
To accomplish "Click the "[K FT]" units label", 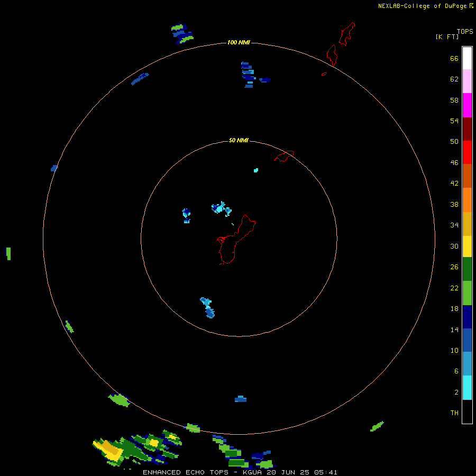I will pos(447,36).
